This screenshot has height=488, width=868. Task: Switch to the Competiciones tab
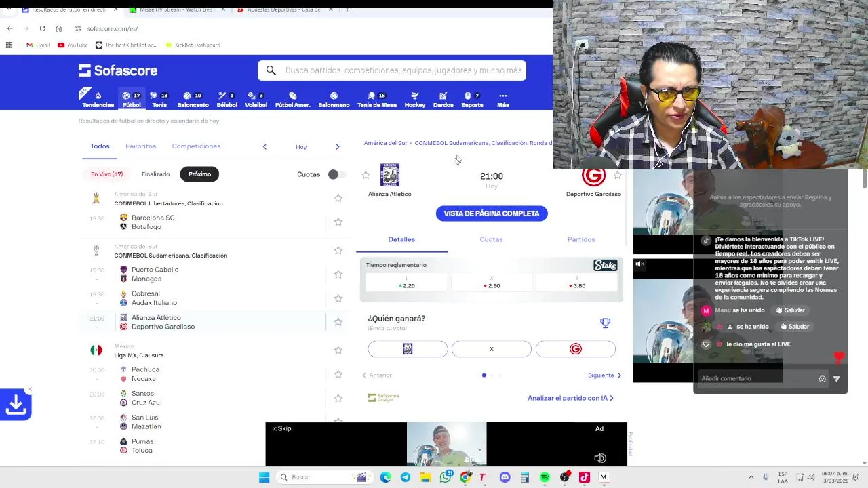tap(196, 146)
